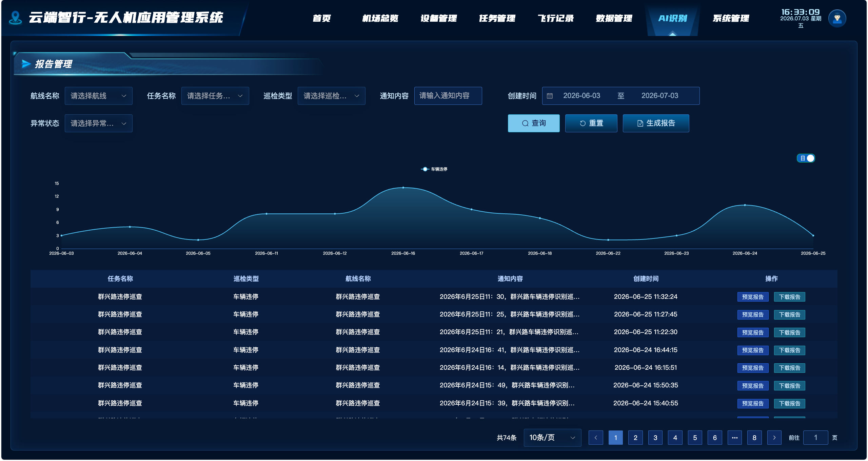Image resolution: width=868 pixels, height=461 pixels.
Task: Go to page 3
Action: [655, 438]
